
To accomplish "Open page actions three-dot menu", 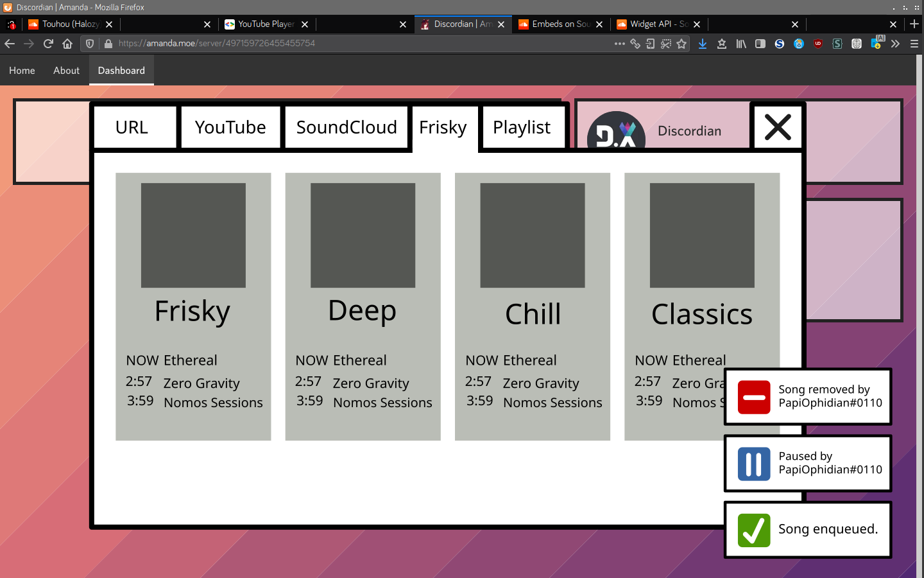I will pyautogui.click(x=619, y=44).
